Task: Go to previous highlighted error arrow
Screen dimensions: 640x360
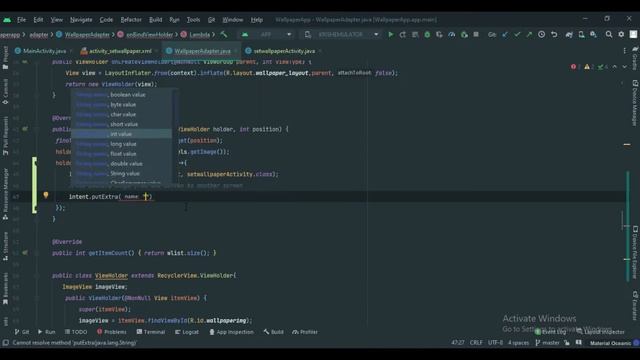Action: [615, 67]
